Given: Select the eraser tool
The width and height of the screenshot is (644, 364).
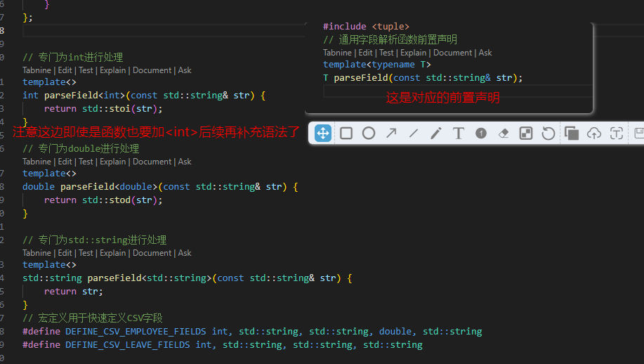Looking at the screenshot, I should click(x=504, y=133).
